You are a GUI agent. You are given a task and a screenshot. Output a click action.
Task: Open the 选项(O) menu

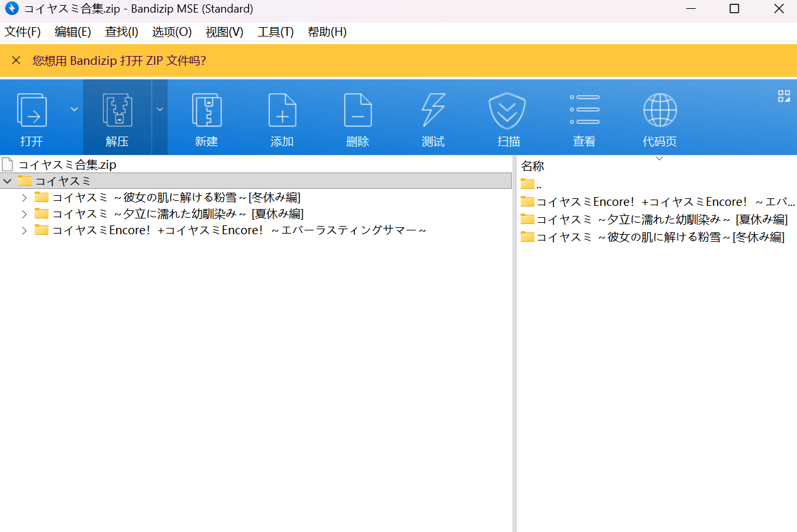172,32
